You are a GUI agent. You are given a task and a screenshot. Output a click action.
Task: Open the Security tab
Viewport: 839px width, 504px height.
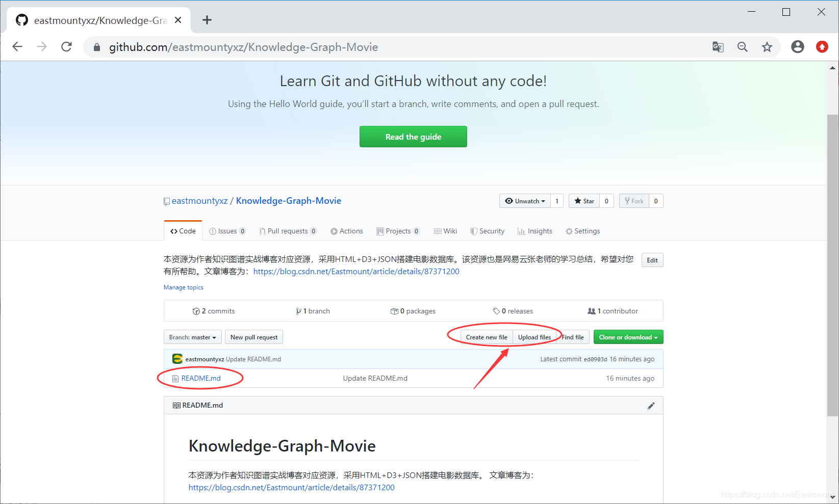tap(488, 231)
